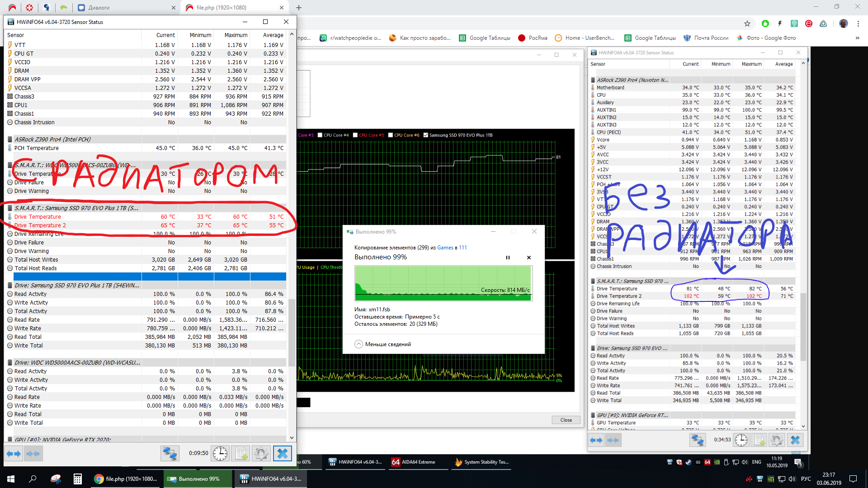
Task: Click the logging start sheet icon
Action: 241,454
